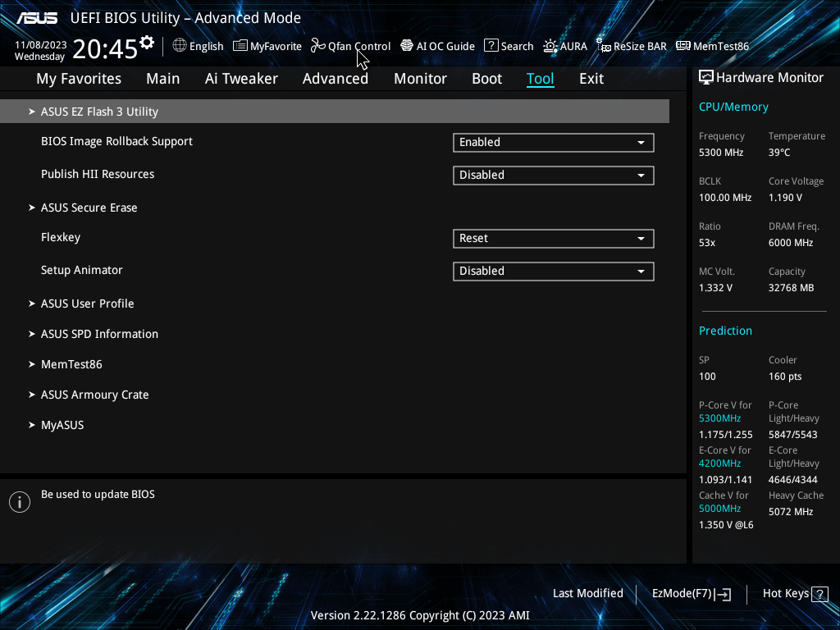Switch to the Advanced tab
Viewport: 840px width, 630px height.
pyautogui.click(x=336, y=79)
